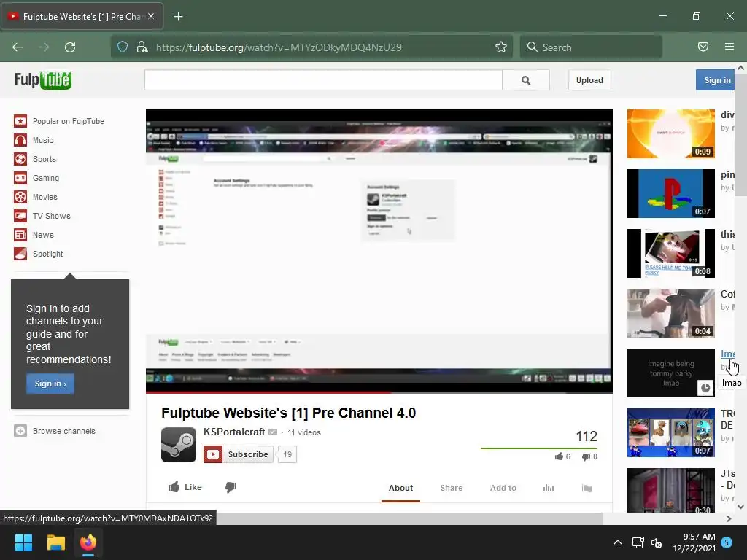The image size is (747, 560).
Task: Open the blue cartoon characters 0:07 thumbnail
Action: pos(671,432)
